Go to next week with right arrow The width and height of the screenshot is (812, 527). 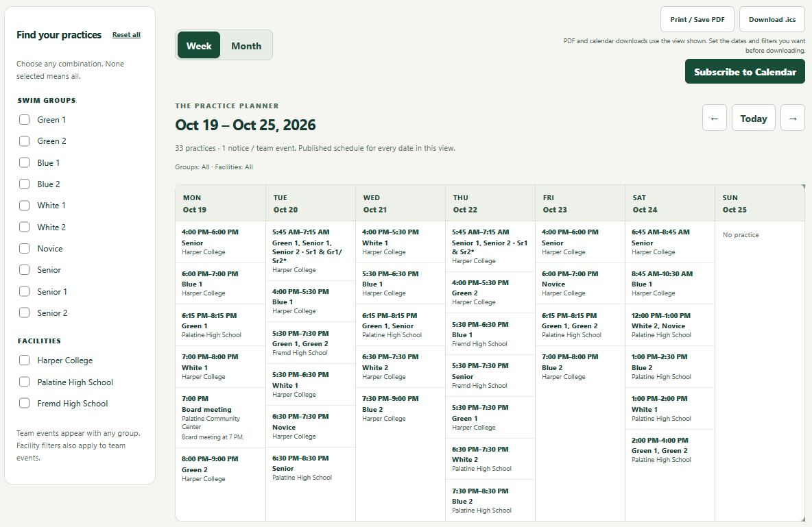tap(792, 117)
